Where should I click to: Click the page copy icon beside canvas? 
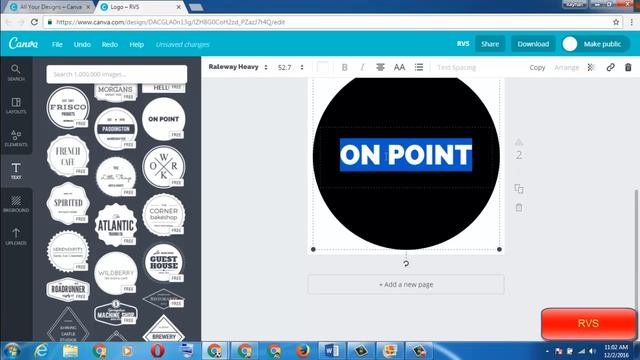click(x=519, y=189)
